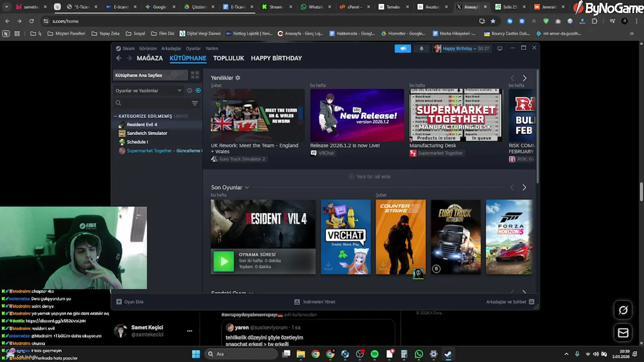Open Oyunlar menu in Steam

pyautogui.click(x=193, y=48)
